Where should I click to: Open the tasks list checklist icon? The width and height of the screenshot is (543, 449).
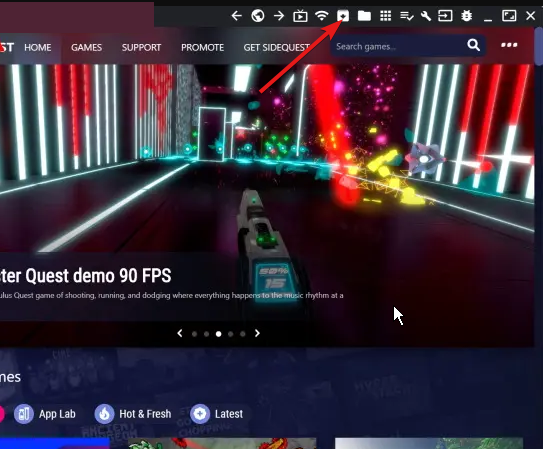point(407,16)
